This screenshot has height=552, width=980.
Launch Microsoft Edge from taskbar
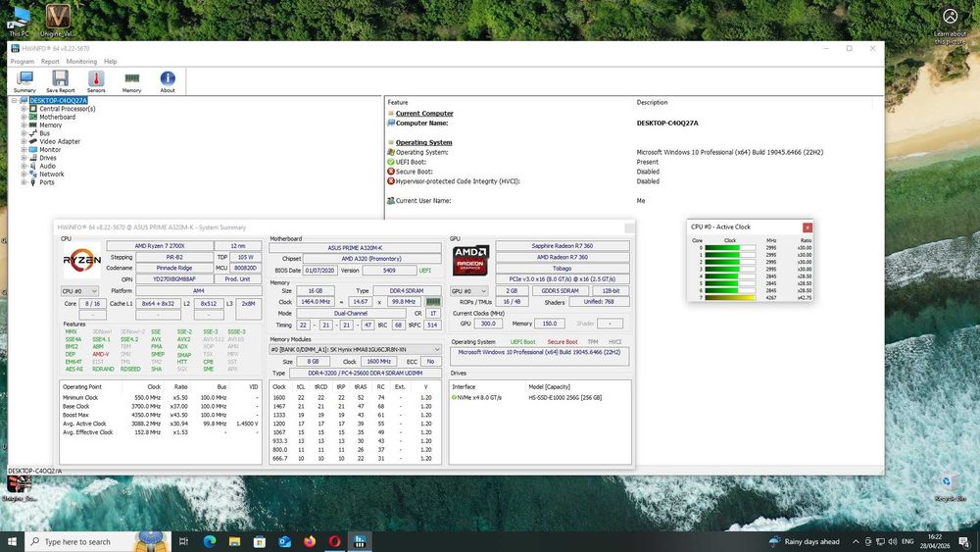tap(210, 541)
